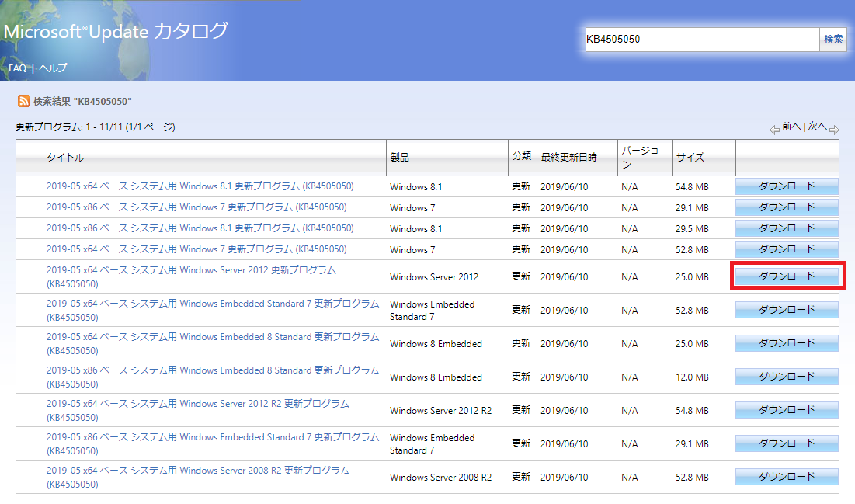Viewport: 855px width, 504px height.
Task: Download the x64 Windows Embedded Standard 7 update
Action: pyautogui.click(x=787, y=310)
